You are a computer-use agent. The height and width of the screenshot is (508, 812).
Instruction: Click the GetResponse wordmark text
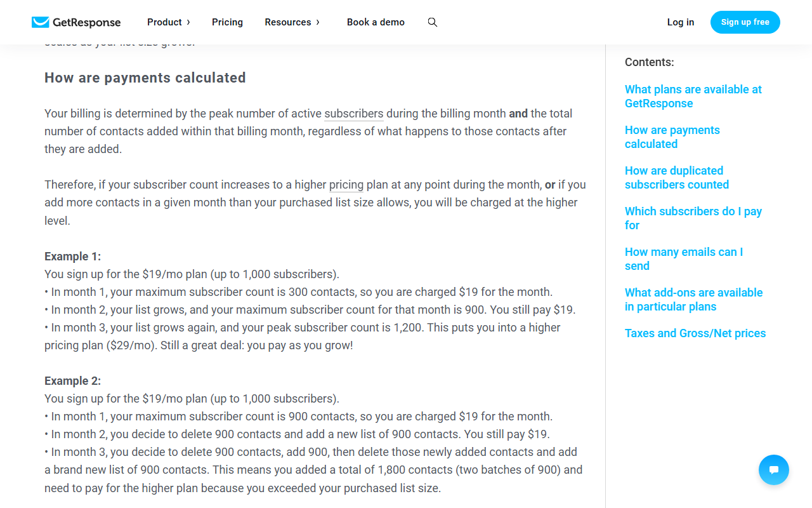86,22
